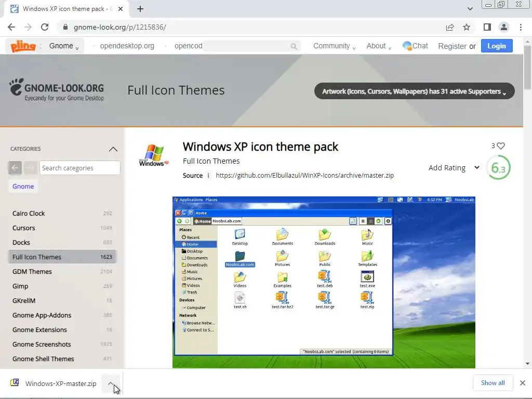Click the heart icon to like product

click(x=501, y=145)
